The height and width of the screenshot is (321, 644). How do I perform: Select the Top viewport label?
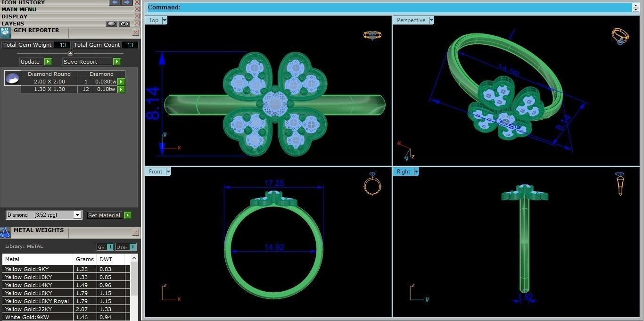tap(154, 20)
